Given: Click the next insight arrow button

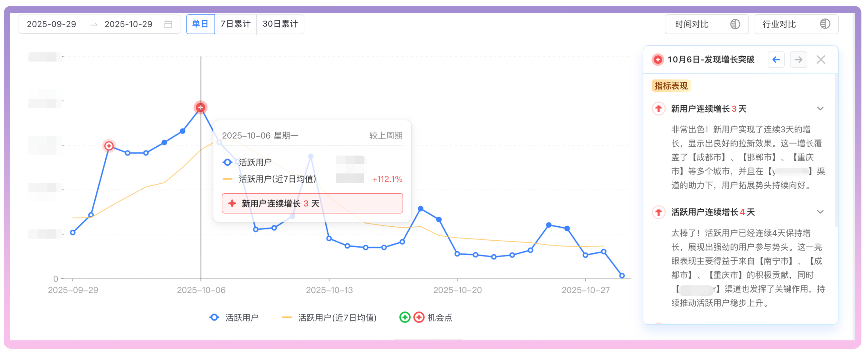Looking at the screenshot, I should click(x=798, y=60).
